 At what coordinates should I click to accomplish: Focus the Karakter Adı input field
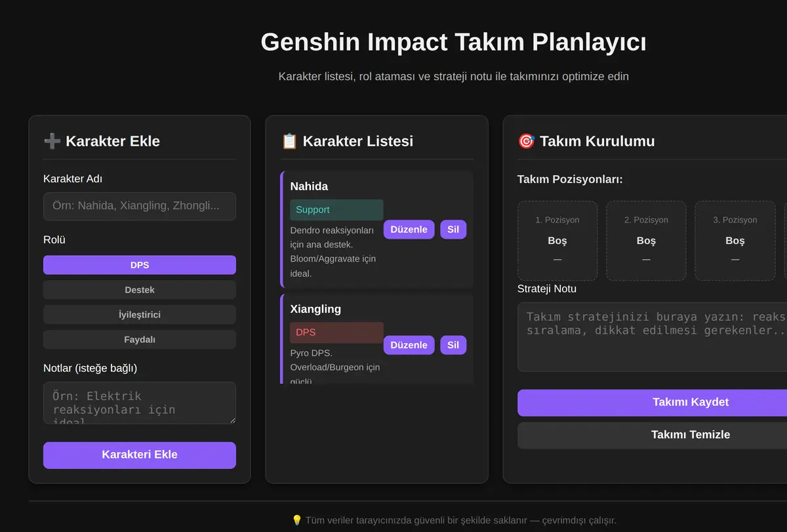click(139, 206)
